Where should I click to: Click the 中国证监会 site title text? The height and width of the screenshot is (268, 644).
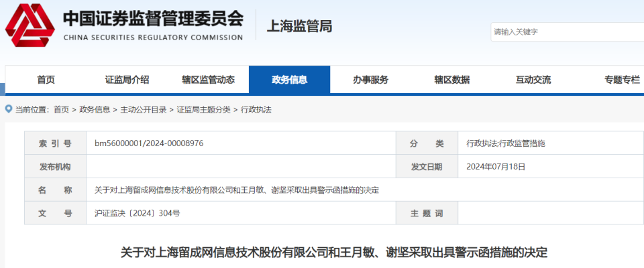[x=153, y=19]
